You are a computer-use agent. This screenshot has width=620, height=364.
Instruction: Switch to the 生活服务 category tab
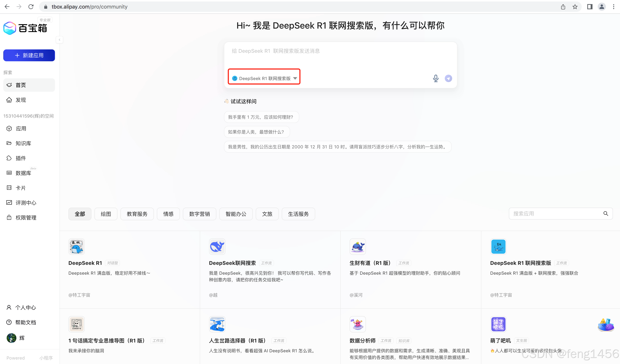pyautogui.click(x=298, y=214)
